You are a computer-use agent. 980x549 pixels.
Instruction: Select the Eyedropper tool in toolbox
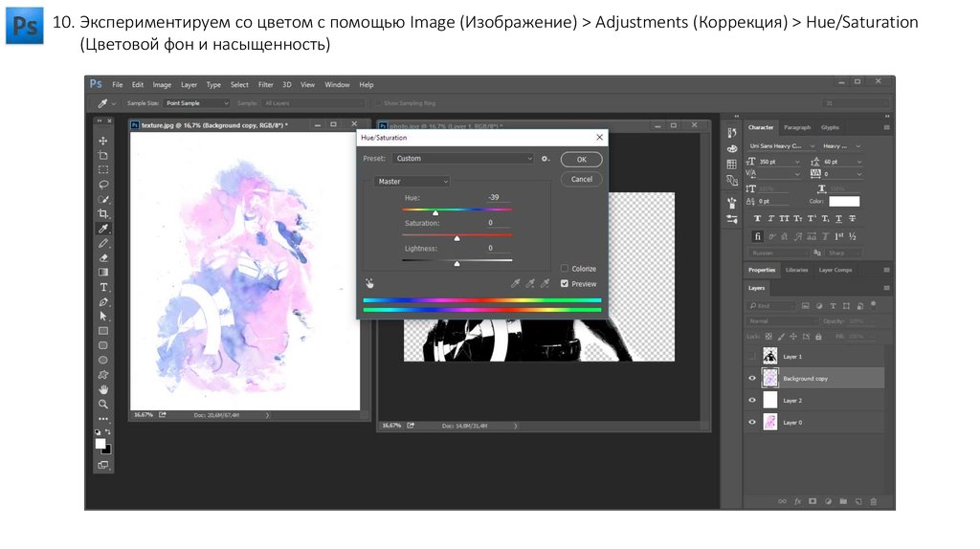point(103,229)
